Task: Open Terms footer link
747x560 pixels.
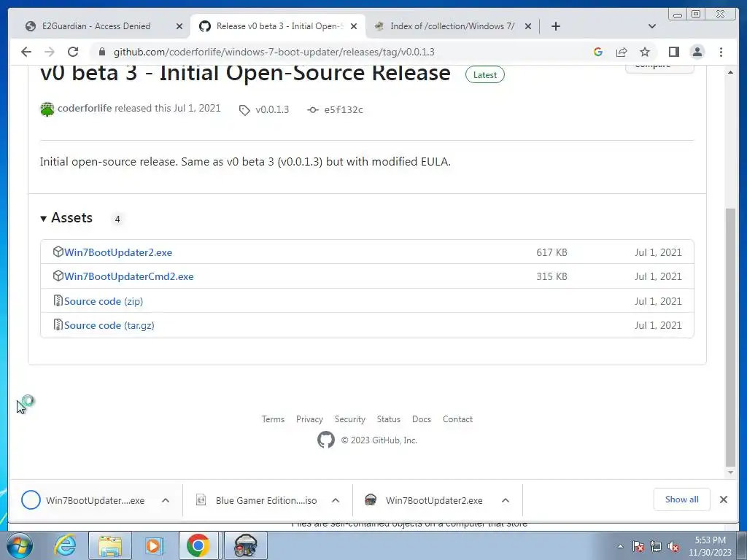Action: point(273,419)
